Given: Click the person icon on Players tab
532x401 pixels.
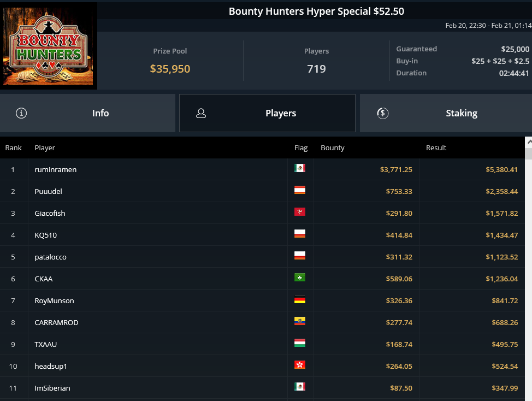Looking at the screenshot, I should [201, 113].
